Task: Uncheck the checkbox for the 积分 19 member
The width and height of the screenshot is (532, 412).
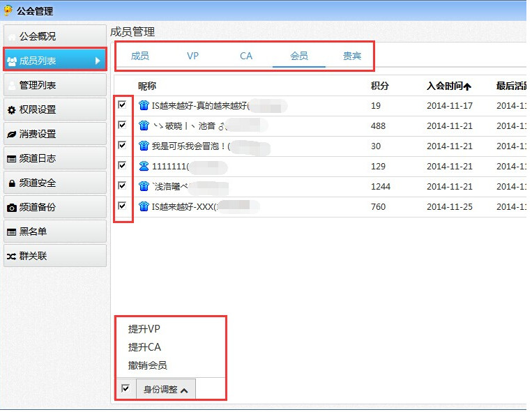Action: pos(123,105)
